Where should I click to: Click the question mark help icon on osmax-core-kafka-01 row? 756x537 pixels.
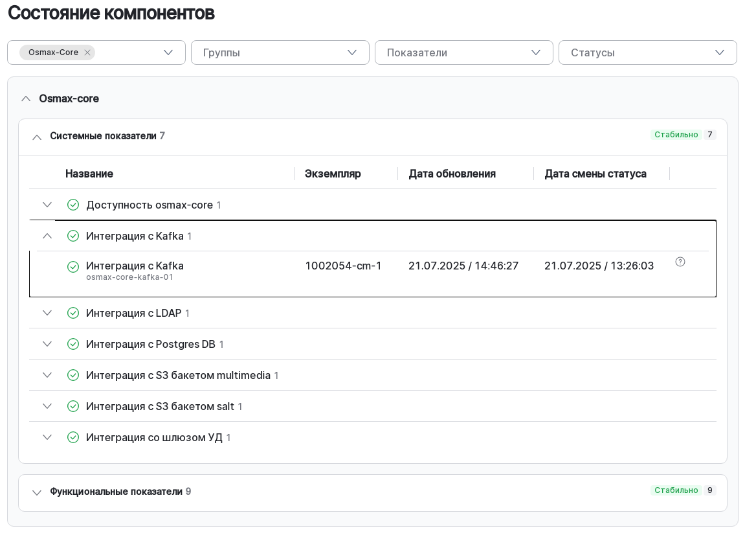[680, 262]
